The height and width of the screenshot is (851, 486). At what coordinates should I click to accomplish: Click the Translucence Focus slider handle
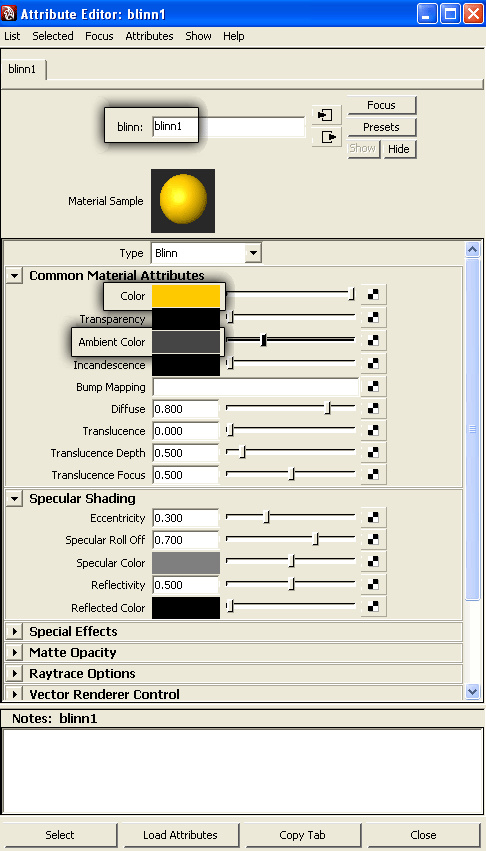292,474
